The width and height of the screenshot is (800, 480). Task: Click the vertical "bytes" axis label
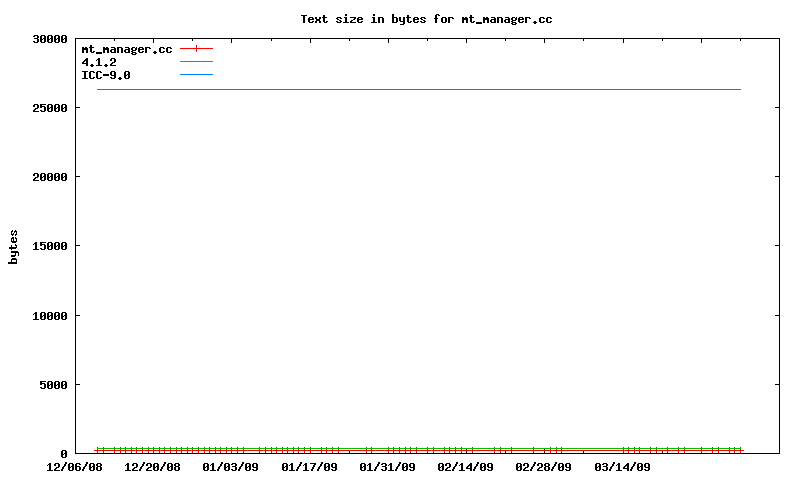14,246
